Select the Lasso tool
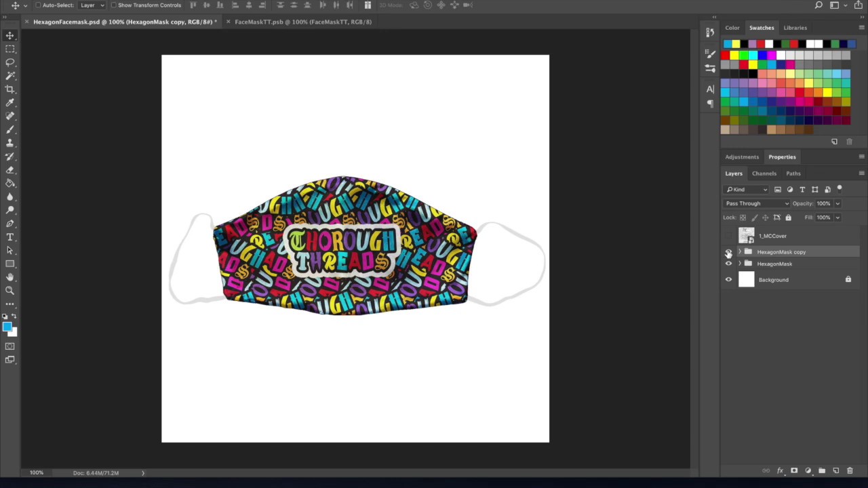Screen dimensions: 868x488 (x=10, y=62)
